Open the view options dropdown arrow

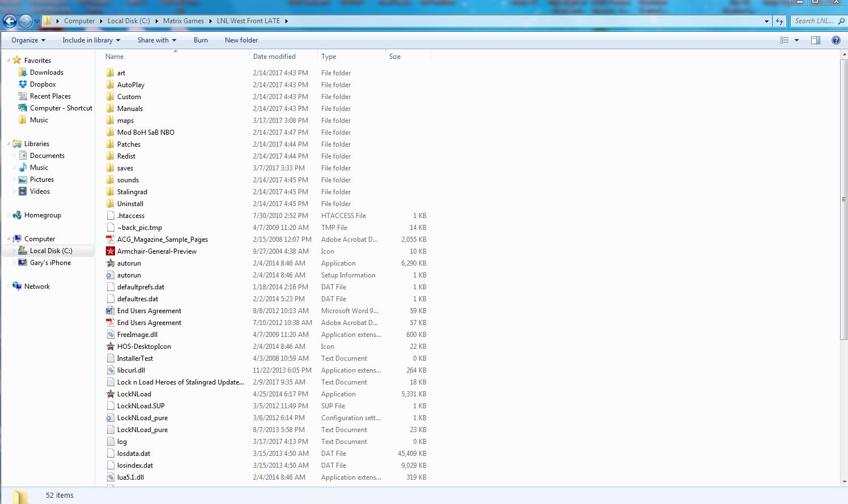click(x=796, y=40)
